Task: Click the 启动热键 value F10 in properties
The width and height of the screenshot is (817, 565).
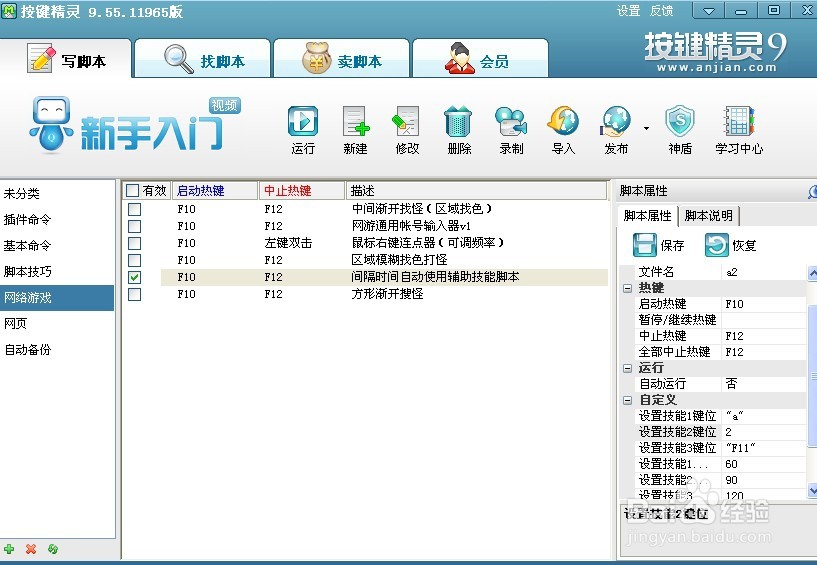Action: (764, 304)
